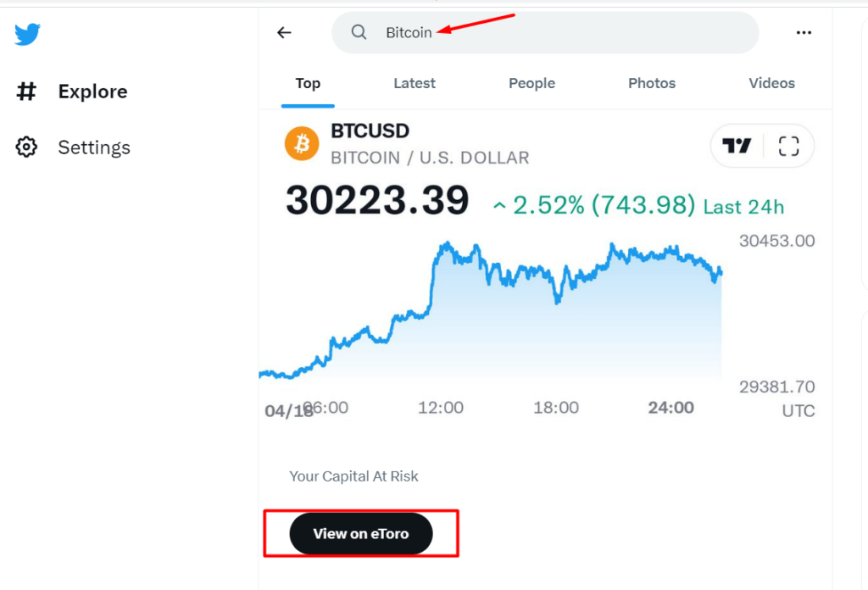The image size is (868, 590).
Task: Open the People tab
Action: click(531, 83)
